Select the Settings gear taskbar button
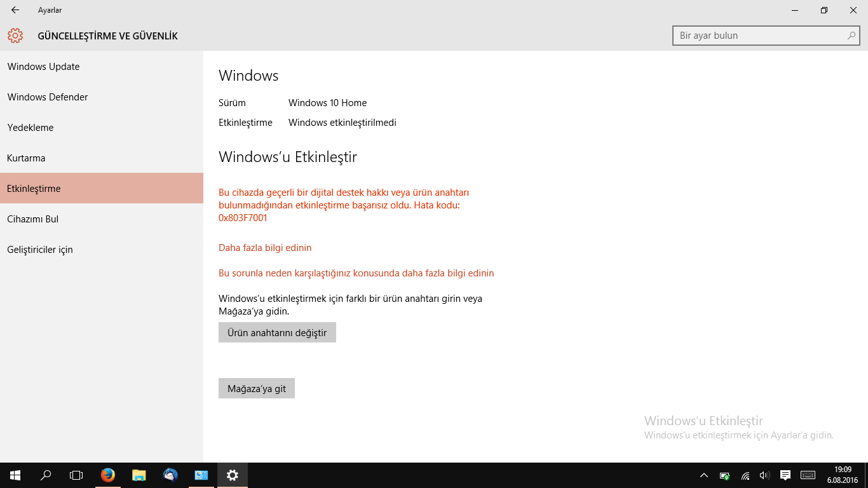868x488 pixels. point(233,475)
